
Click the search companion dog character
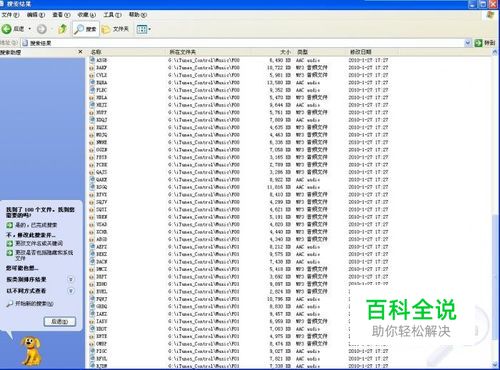point(31,351)
